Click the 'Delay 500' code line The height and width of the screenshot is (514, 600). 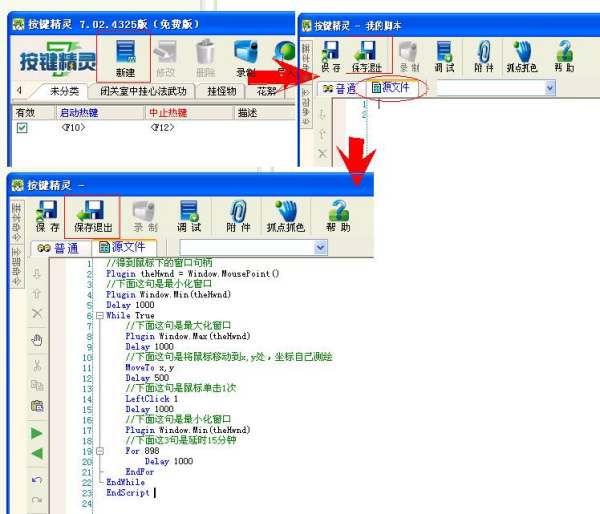147,378
